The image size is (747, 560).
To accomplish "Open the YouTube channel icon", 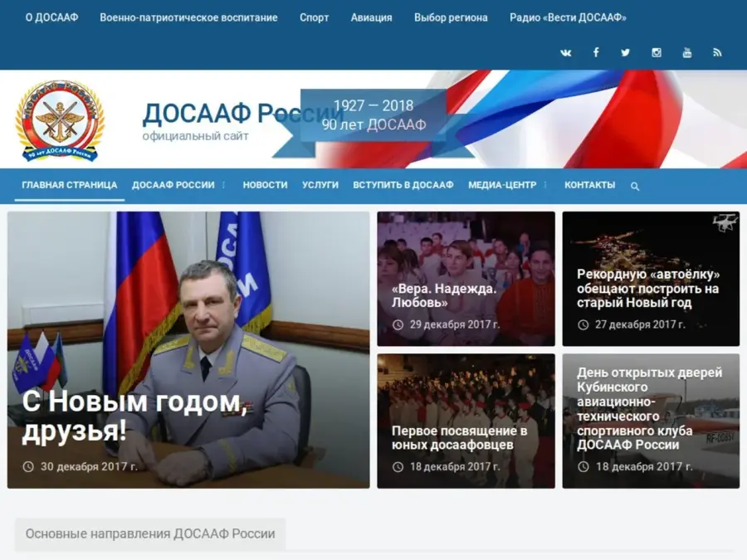I will click(686, 52).
